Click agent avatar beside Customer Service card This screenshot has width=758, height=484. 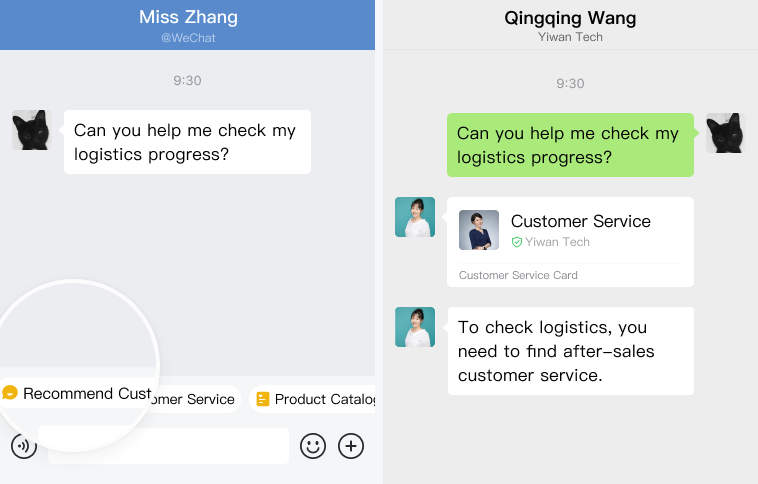[x=415, y=217]
